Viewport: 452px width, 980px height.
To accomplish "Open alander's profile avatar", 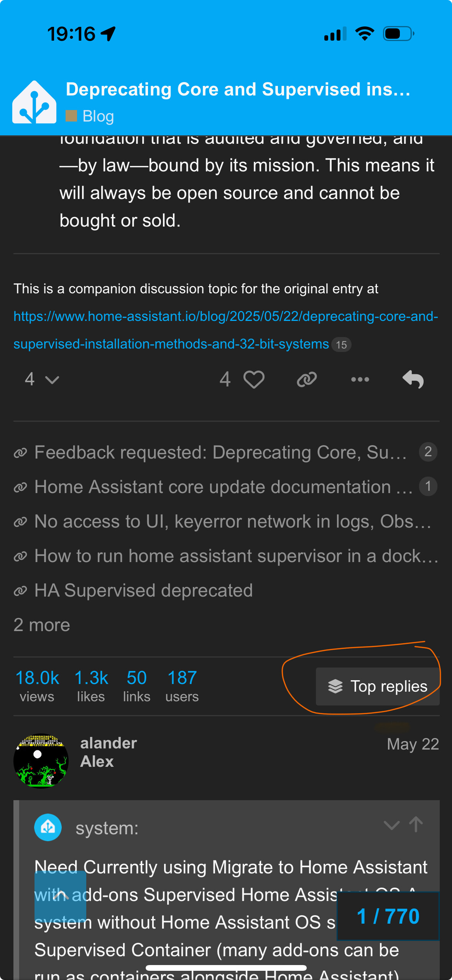I will coord(41,761).
